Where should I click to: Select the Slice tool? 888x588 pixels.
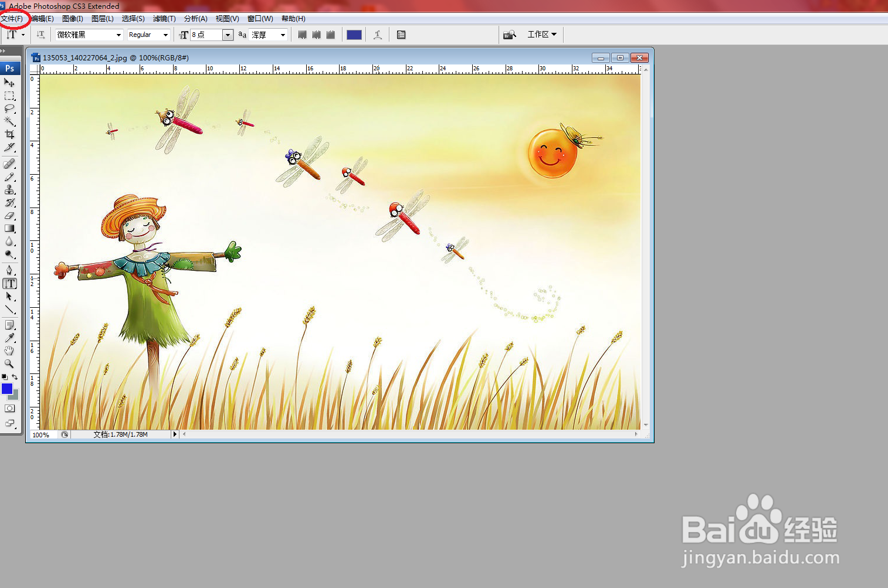[x=9, y=147]
